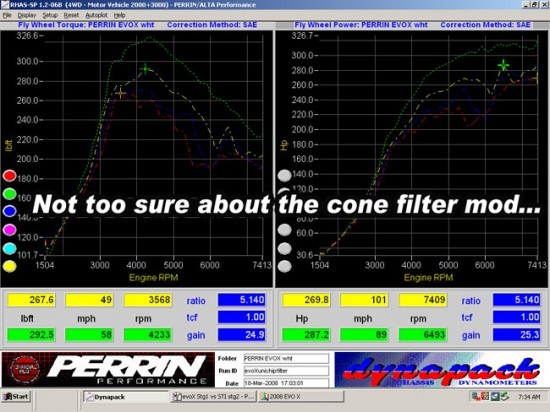
Task: Click the Perrin Performance logo banner
Action: [x=108, y=370]
